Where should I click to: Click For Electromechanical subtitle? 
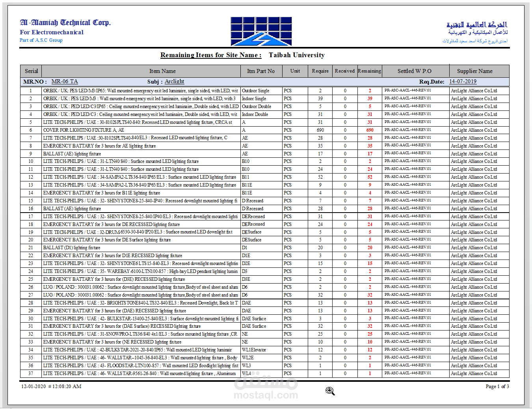[x=52, y=32]
